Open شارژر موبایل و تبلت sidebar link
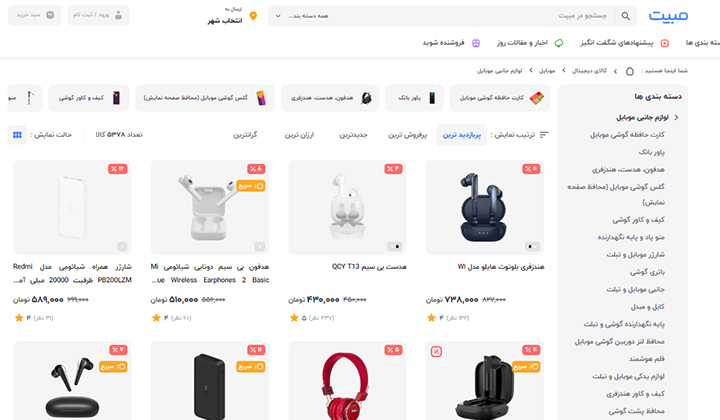Image resolution: width=720 pixels, height=420 pixels. click(x=635, y=255)
